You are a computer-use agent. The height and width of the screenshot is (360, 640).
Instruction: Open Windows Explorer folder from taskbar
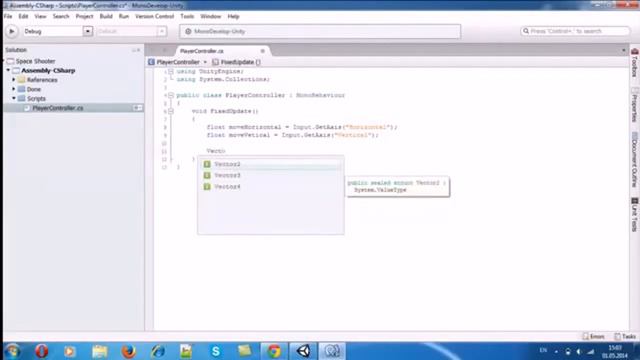[100, 351]
